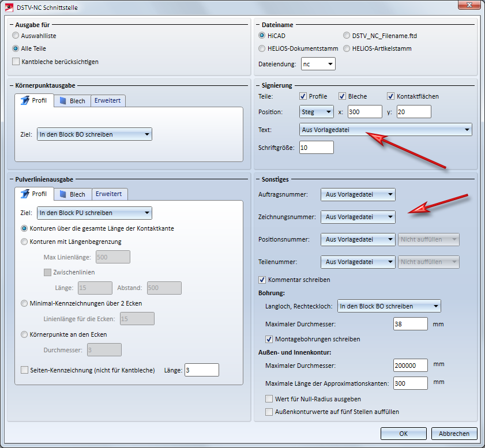The height and width of the screenshot is (448, 485).
Task: Enable Seiten-Kennzeichnung checkbox
Action: [x=24, y=370]
